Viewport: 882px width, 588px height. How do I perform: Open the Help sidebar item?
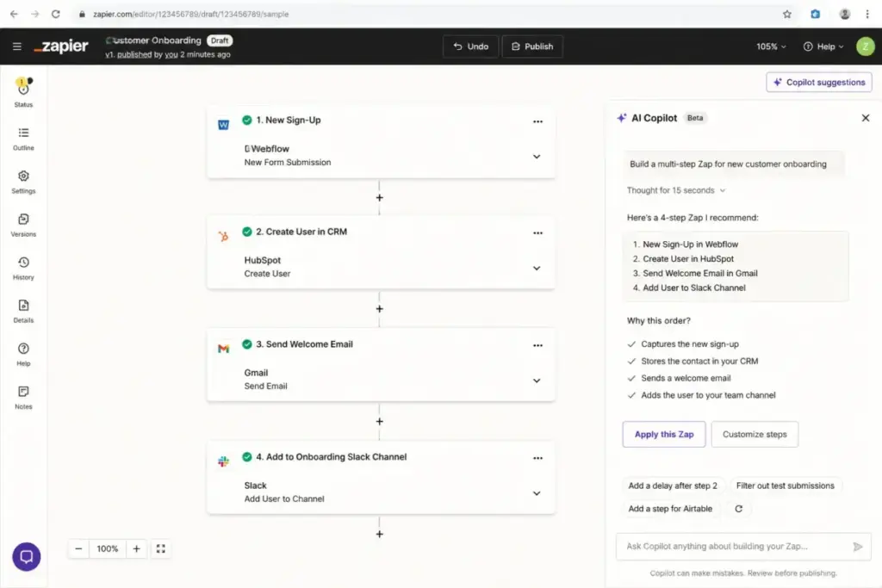[23, 355]
